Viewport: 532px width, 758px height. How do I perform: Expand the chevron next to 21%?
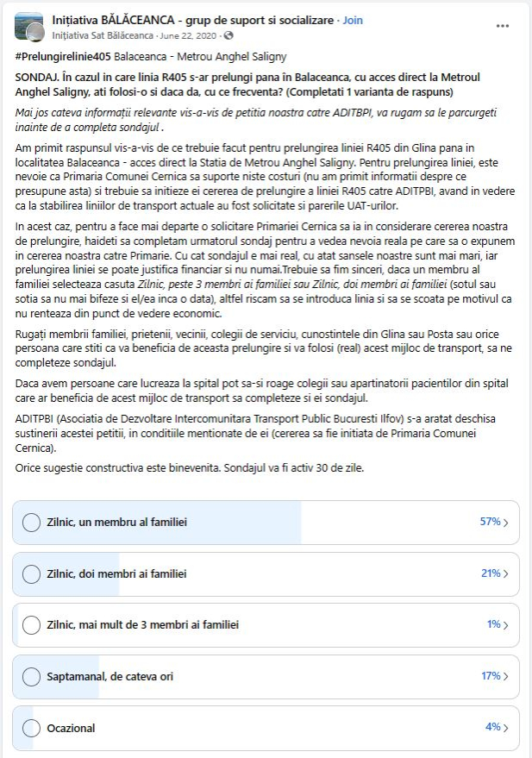click(505, 573)
